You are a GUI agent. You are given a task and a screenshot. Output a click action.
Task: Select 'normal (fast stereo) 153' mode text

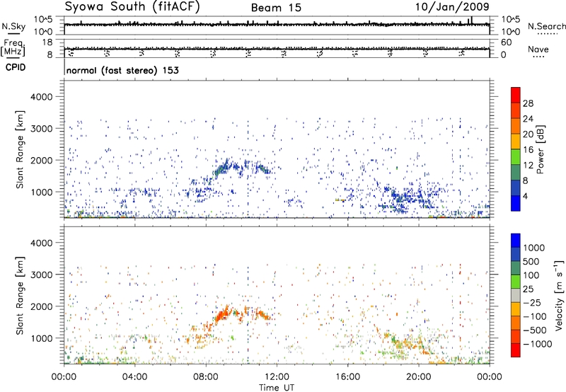122,70
